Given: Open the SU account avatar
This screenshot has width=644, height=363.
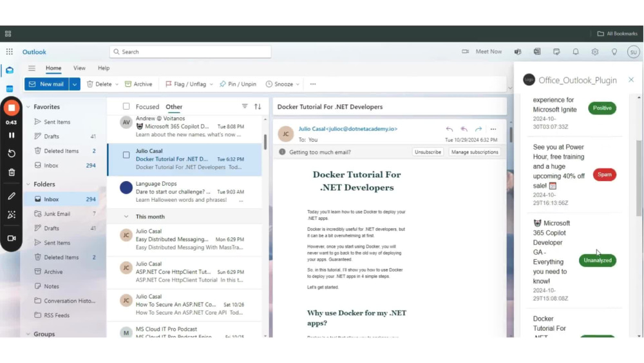Looking at the screenshot, I should pyautogui.click(x=633, y=52).
